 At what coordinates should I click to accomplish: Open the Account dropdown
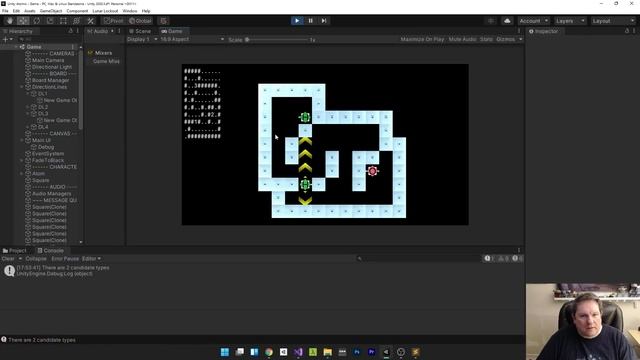point(534,21)
